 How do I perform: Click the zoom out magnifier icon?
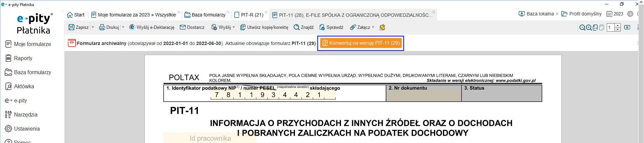583,28
